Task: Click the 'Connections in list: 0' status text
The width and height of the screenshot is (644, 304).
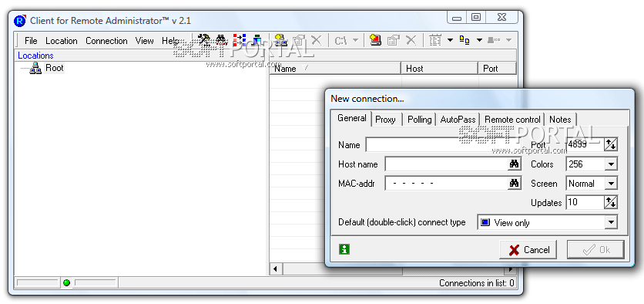Action: click(x=476, y=283)
